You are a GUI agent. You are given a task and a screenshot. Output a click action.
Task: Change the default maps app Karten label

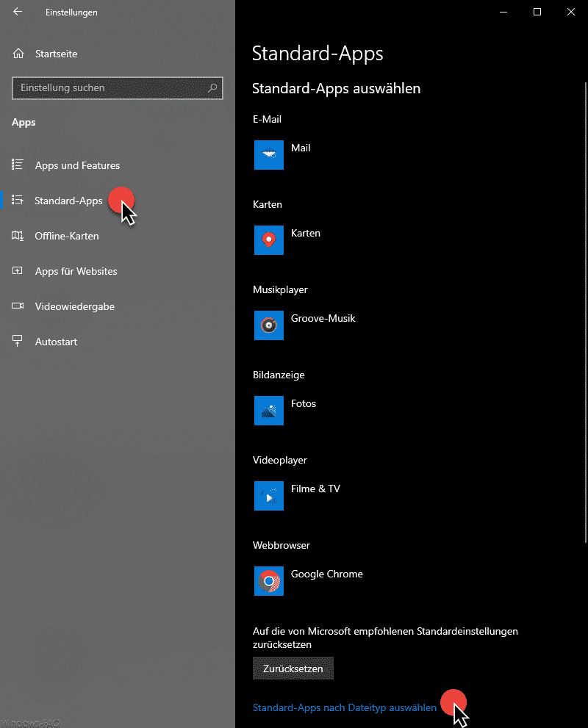click(305, 233)
